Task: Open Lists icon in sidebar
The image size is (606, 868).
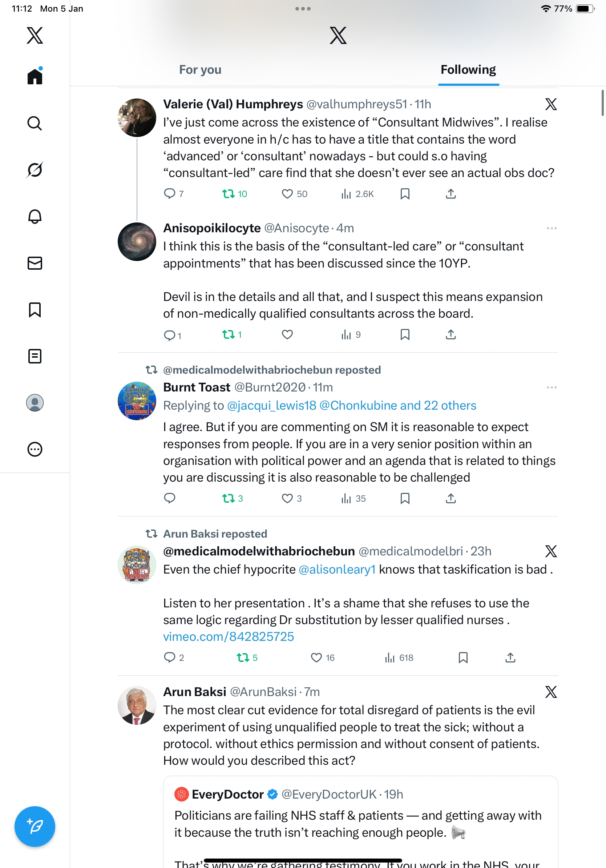Action: (x=35, y=356)
